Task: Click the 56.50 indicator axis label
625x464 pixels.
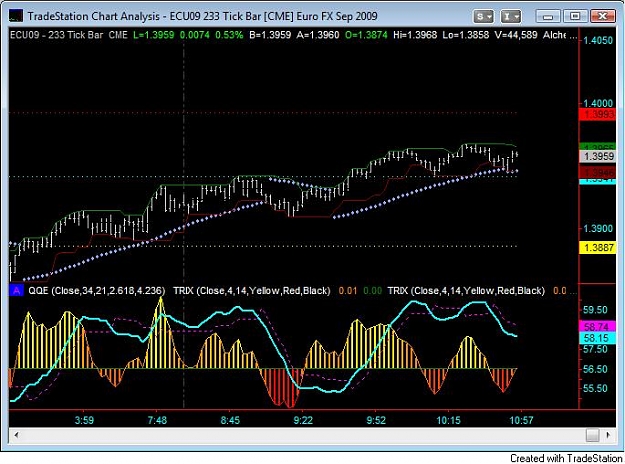Action: [x=595, y=369]
